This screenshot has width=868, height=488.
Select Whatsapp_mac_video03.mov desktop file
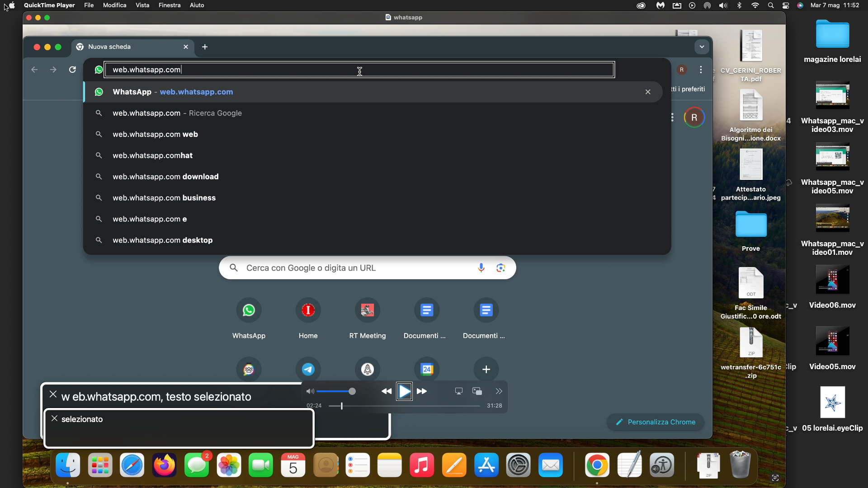[832, 107]
